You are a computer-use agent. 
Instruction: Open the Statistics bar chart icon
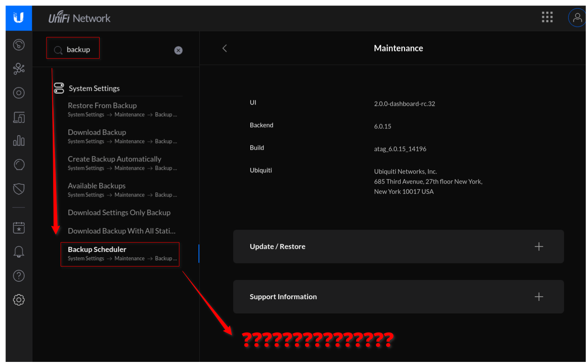(19, 141)
